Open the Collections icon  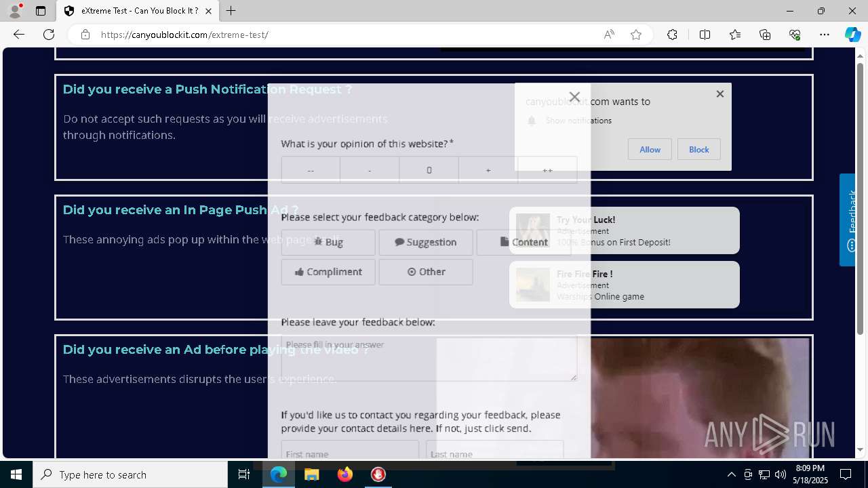coord(765,35)
